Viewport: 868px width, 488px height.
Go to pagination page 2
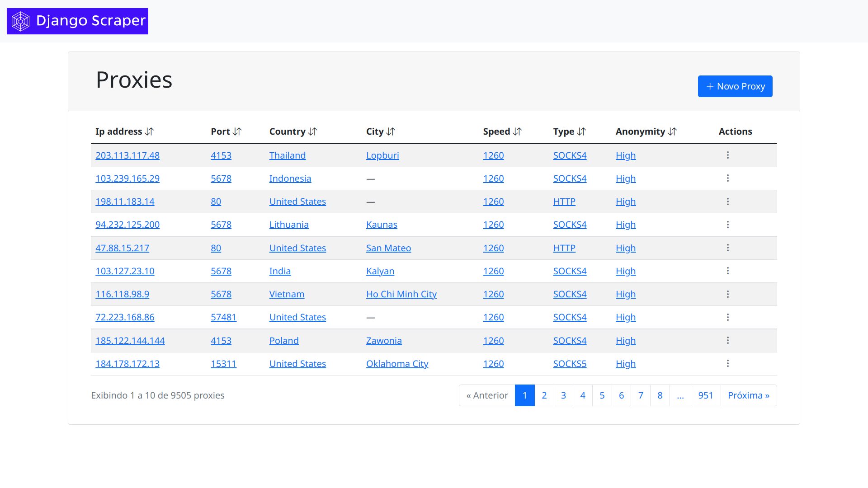click(x=544, y=395)
